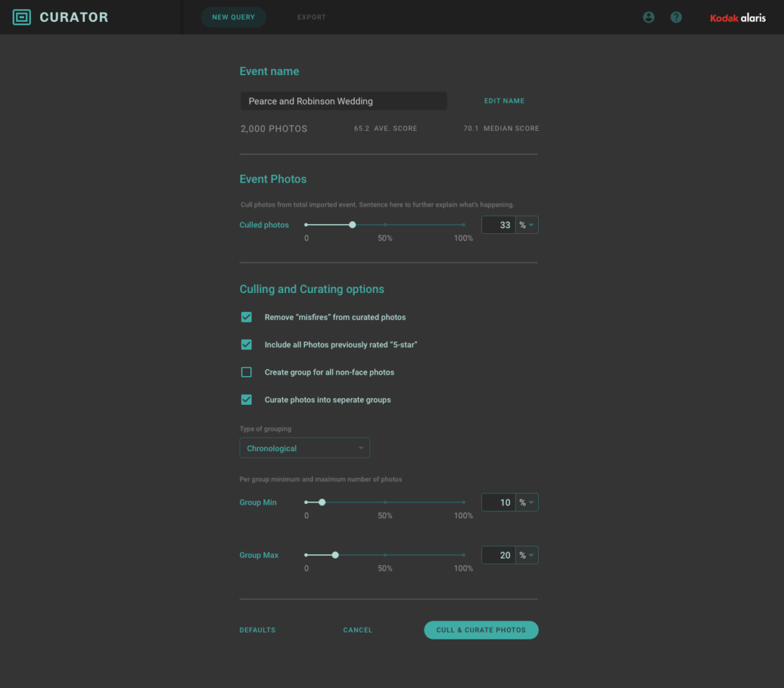
Task: Disable Curate photos into separate groups
Action: (247, 400)
